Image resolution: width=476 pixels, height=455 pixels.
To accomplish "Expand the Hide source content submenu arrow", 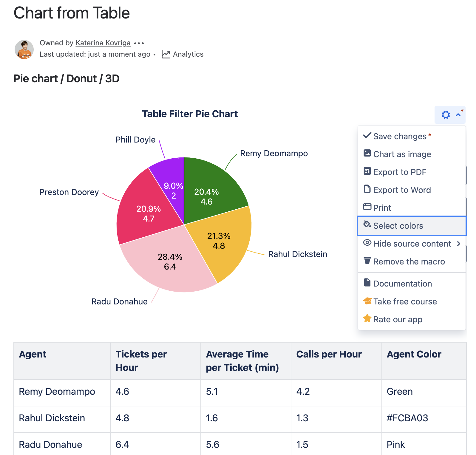I will click(458, 244).
